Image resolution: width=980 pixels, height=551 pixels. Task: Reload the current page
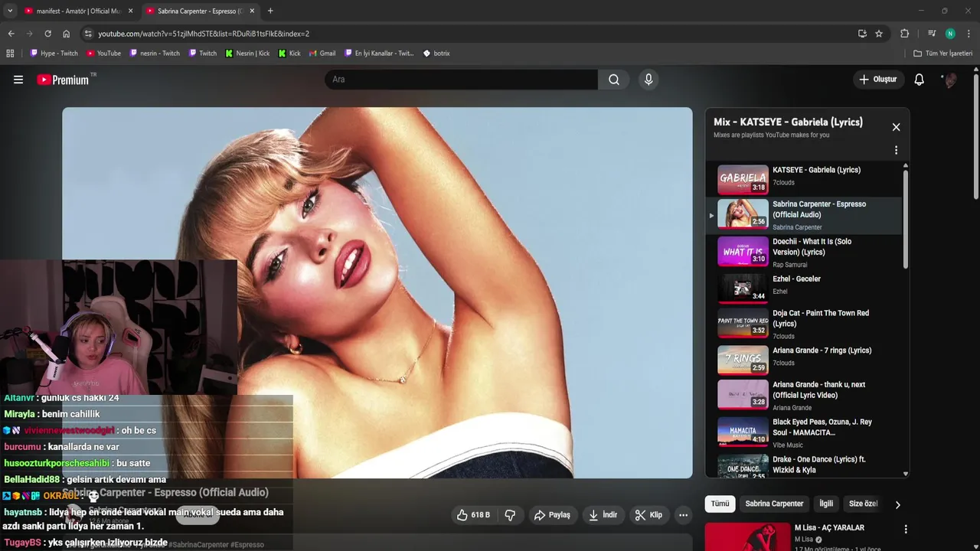click(47, 34)
